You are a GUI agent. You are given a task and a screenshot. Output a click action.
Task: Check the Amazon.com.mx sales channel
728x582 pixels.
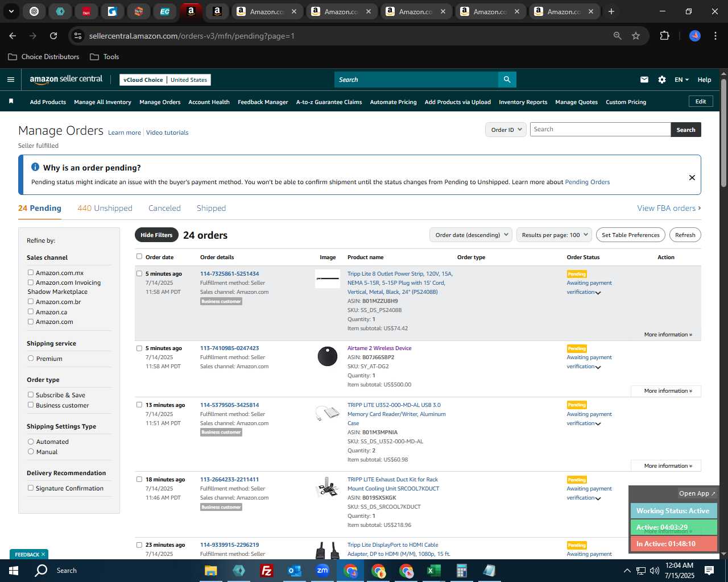pos(31,273)
